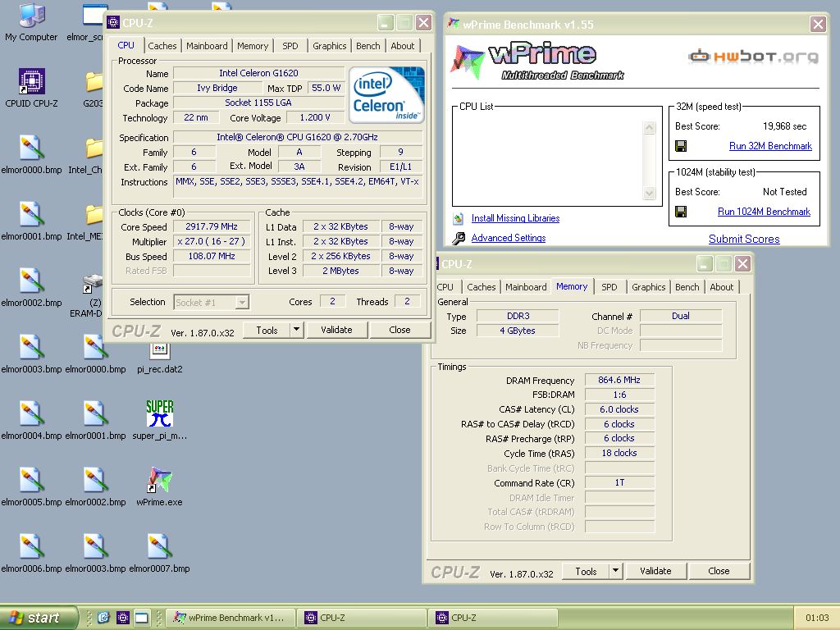
Task: Click inside the empty CPU List box
Action: pos(547,160)
